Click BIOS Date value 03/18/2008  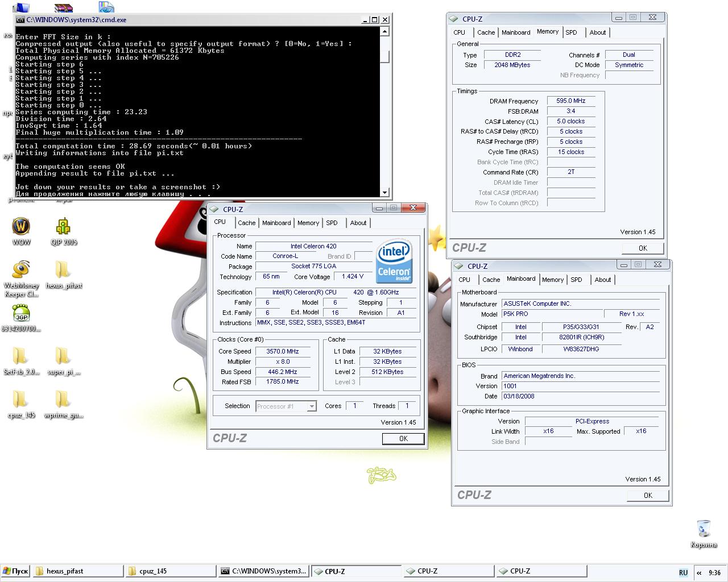coord(580,396)
